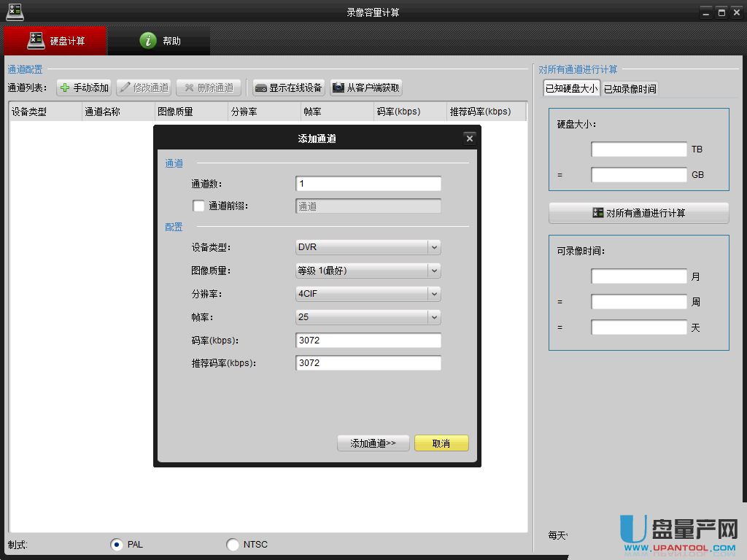Screen dimensions: 747x560
Task: Click the 删除通道 X icon
Action: pos(189,88)
